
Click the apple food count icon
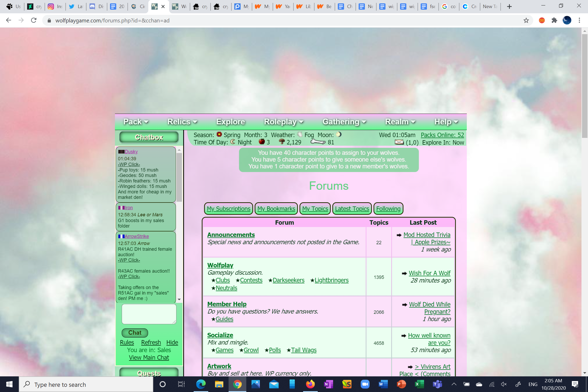click(x=262, y=142)
